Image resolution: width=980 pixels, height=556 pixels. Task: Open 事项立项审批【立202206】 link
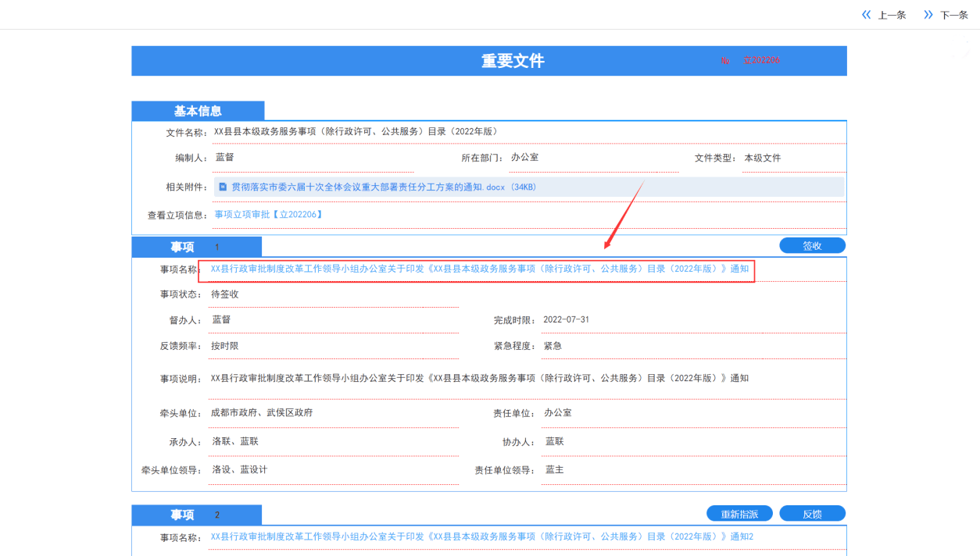[x=269, y=215]
